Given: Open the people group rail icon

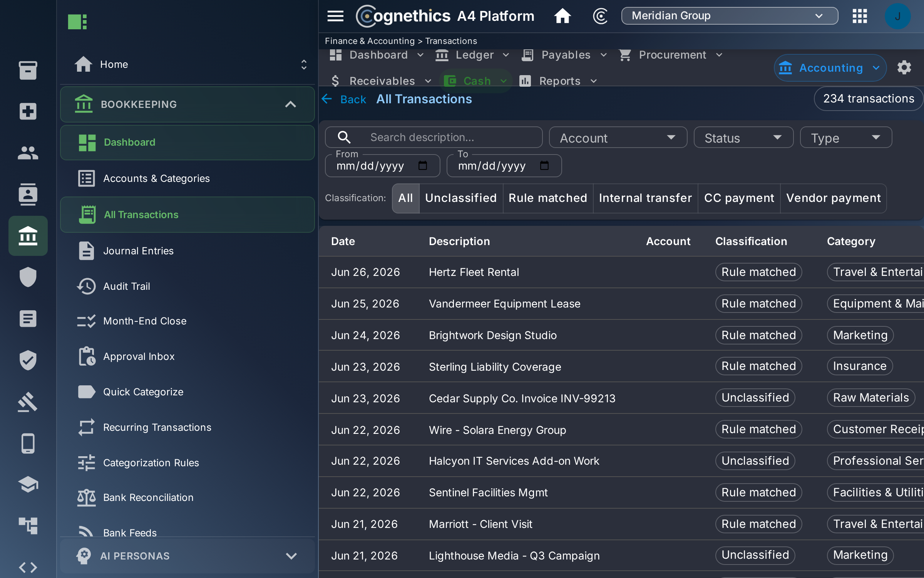Looking at the screenshot, I should tap(28, 153).
